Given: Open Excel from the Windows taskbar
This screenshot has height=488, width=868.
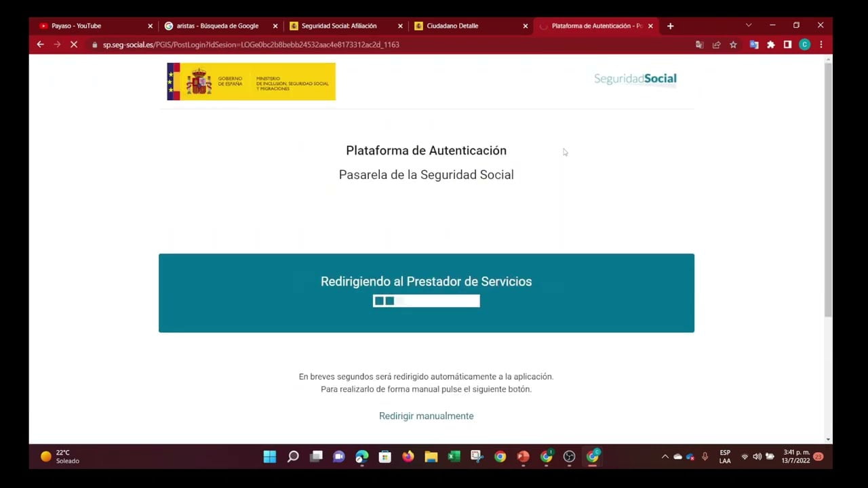Looking at the screenshot, I should [x=454, y=457].
